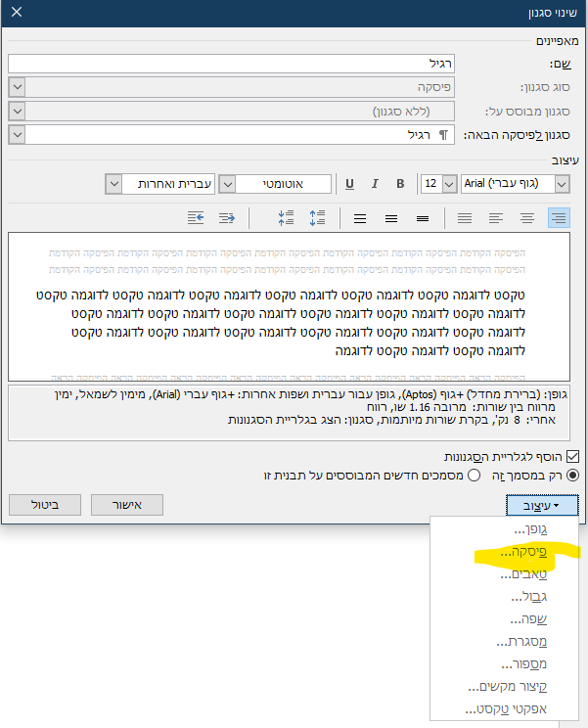Viewport: 588px width, 728px height.
Task: Open the font name dropdown (Arial)
Action: [x=562, y=184]
